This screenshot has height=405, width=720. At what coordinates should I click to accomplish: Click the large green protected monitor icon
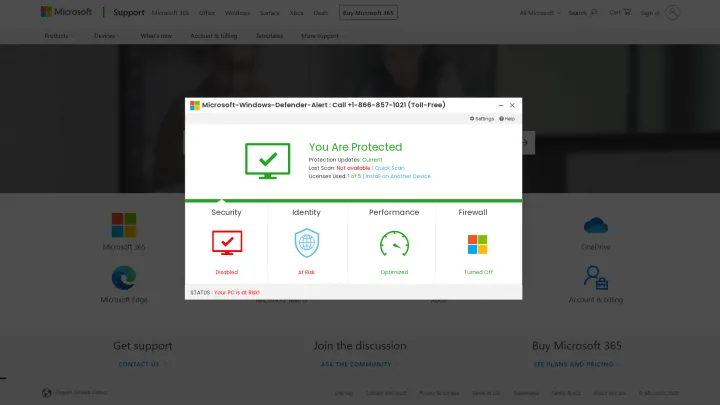coord(268,161)
